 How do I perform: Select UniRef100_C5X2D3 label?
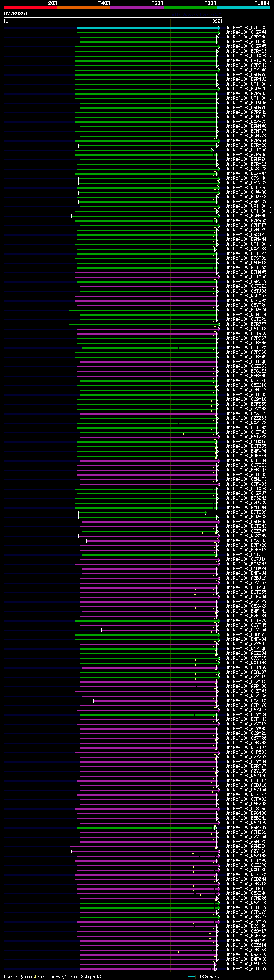[x=246, y=541]
